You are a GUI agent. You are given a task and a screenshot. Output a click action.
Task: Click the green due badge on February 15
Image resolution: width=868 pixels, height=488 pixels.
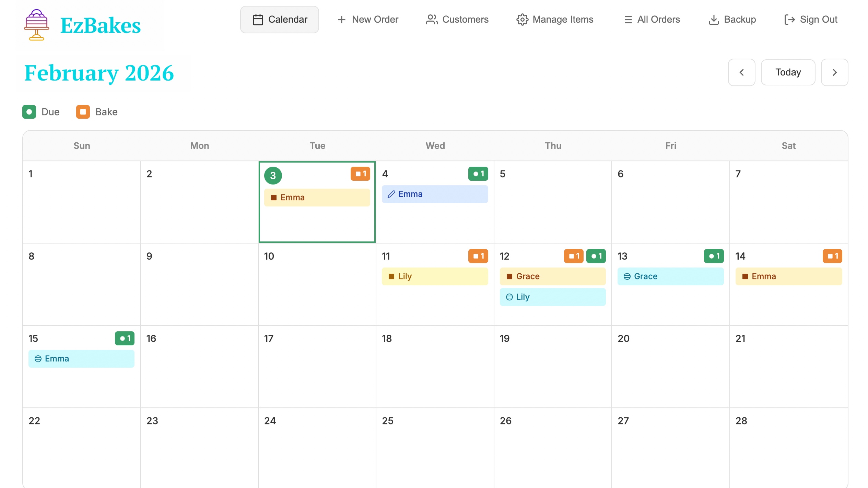coord(125,338)
